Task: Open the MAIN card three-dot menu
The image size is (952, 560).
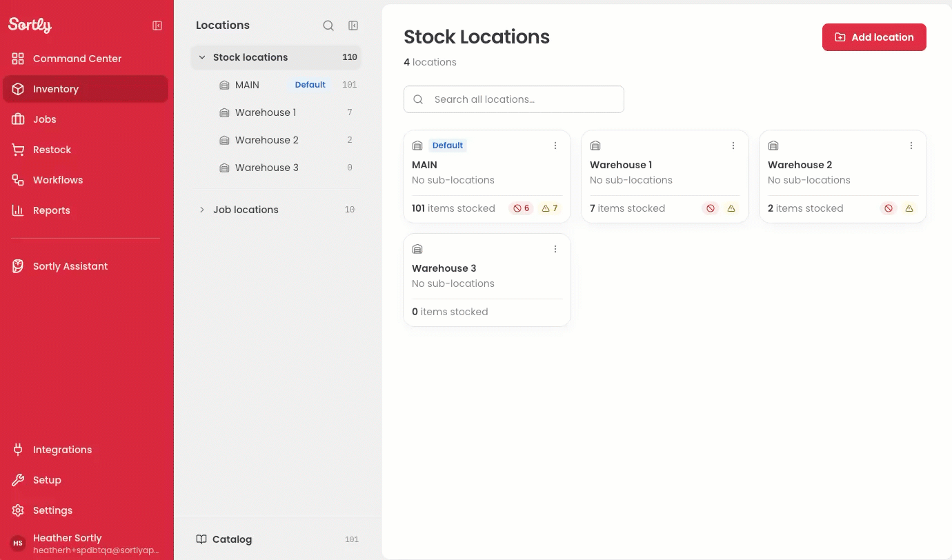Action: coord(555,146)
